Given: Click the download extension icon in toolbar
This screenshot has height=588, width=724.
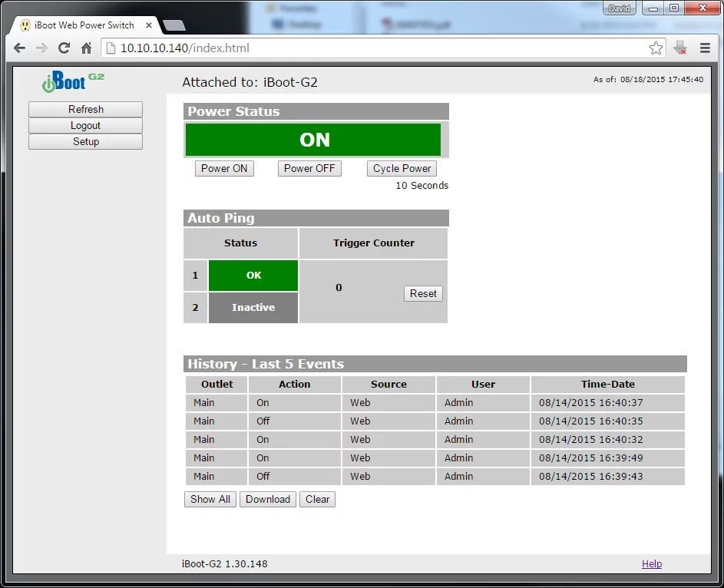Looking at the screenshot, I should 679,48.
